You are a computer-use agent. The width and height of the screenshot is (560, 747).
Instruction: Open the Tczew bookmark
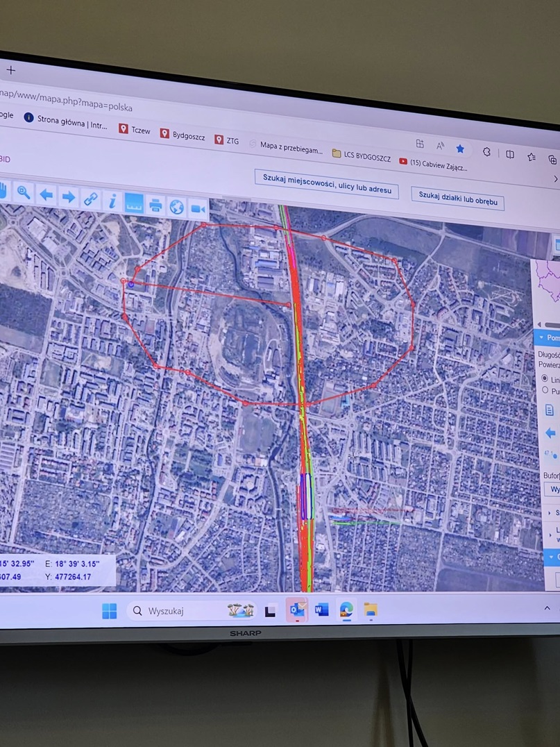point(135,130)
